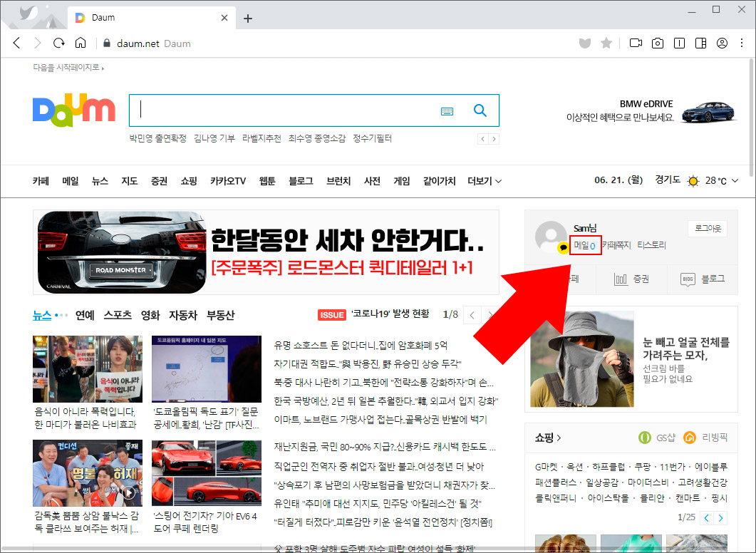Click 다음을 시작페이지로 link
The image size is (756, 553).
point(68,68)
